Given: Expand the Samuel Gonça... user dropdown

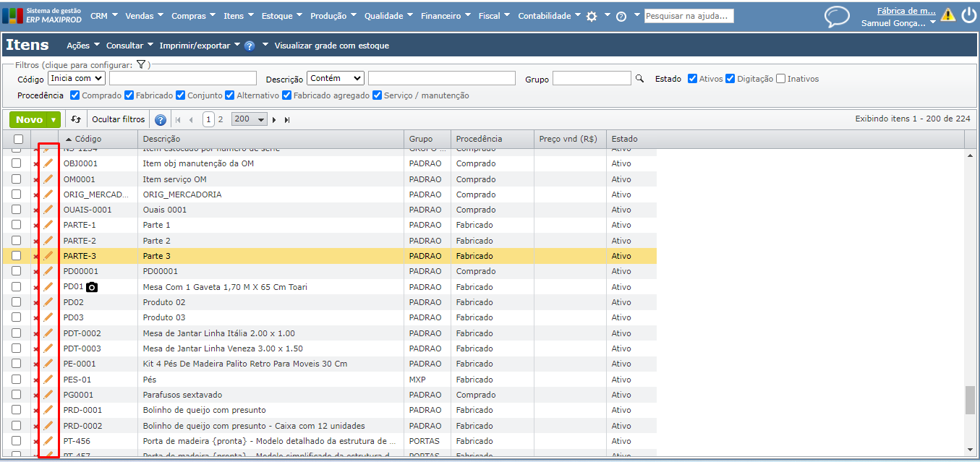Looking at the screenshot, I should point(898,23).
